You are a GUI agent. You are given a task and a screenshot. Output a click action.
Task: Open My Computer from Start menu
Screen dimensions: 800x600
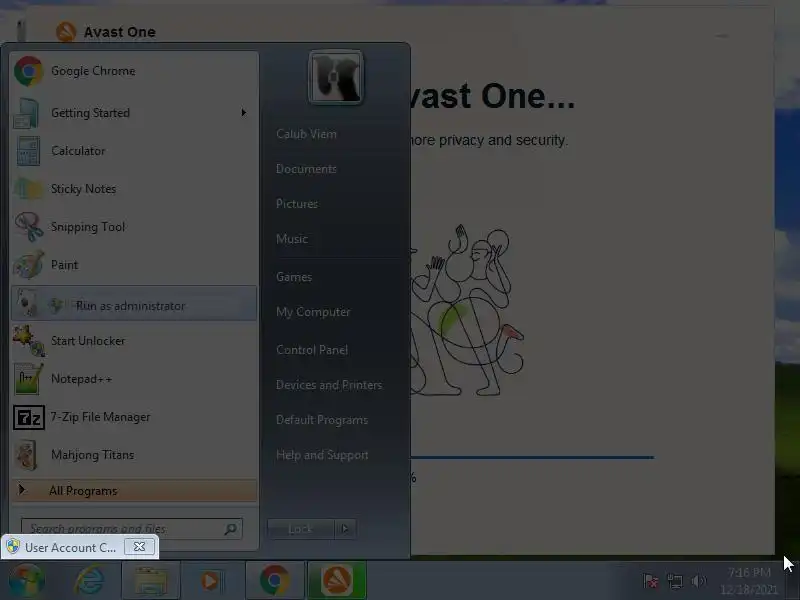pyautogui.click(x=313, y=312)
